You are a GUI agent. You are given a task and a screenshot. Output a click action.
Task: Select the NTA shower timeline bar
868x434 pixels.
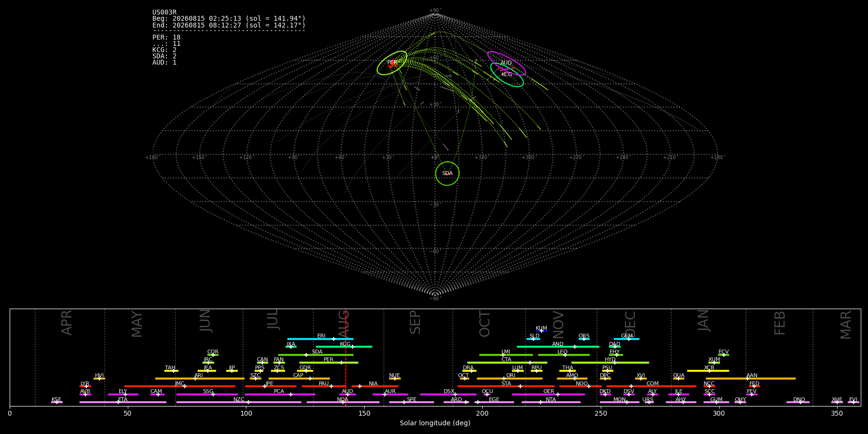pos(551,402)
